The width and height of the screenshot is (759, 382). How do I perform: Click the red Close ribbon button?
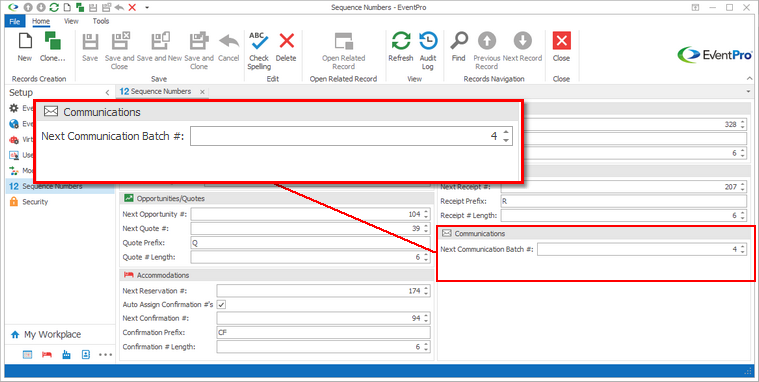tap(562, 47)
